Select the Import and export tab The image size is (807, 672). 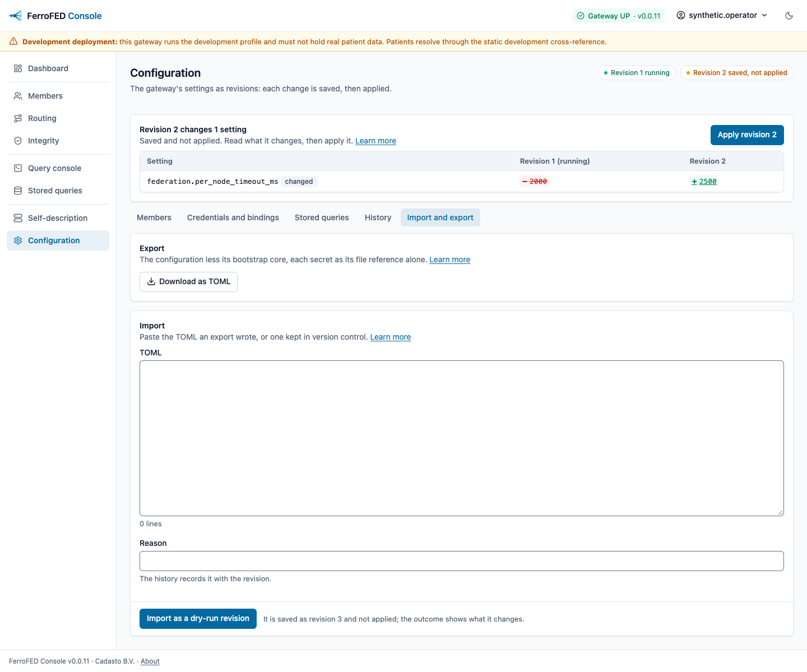click(440, 217)
